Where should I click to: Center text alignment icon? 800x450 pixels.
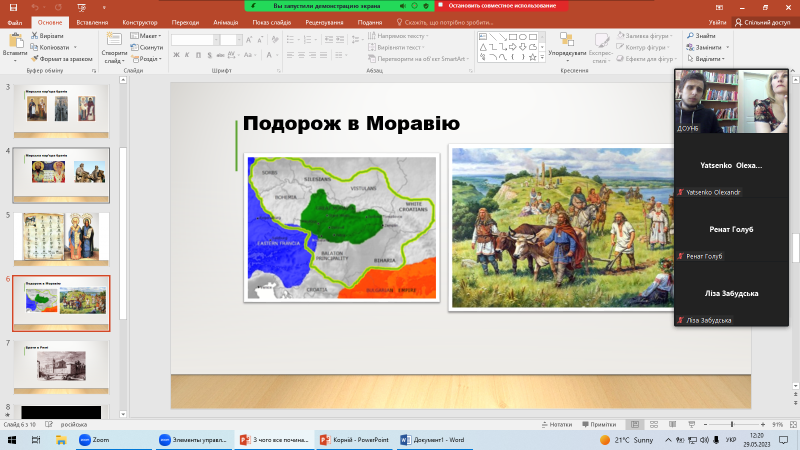pyautogui.click(x=301, y=55)
